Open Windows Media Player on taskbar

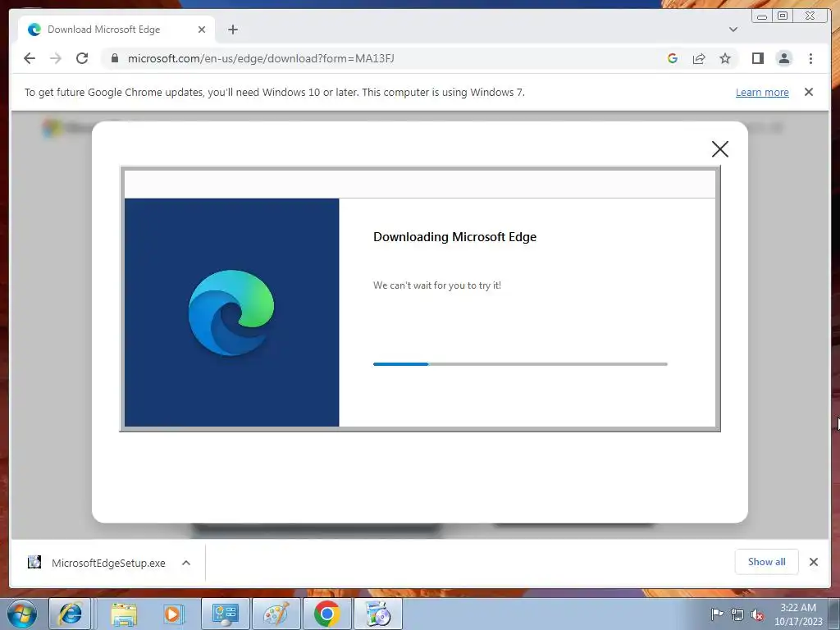coord(173,614)
